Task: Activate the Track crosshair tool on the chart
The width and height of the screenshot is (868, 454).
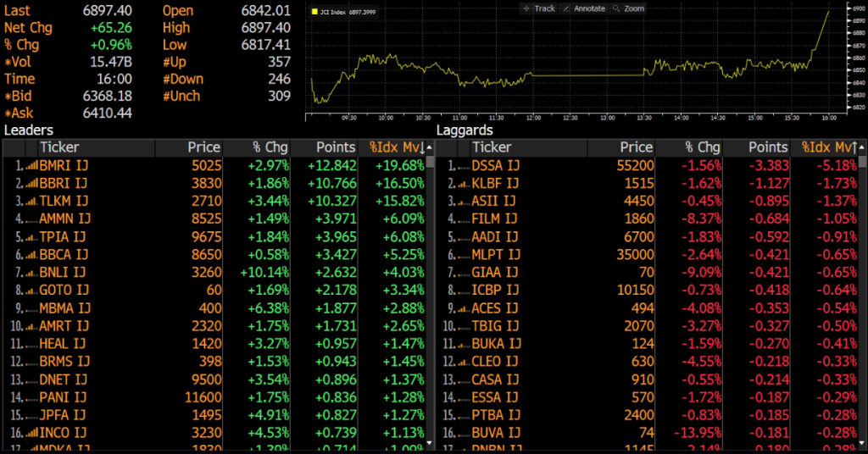Action: click(538, 8)
